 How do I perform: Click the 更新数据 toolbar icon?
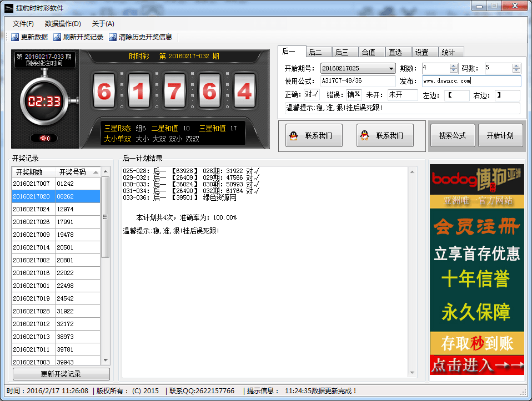(16, 37)
